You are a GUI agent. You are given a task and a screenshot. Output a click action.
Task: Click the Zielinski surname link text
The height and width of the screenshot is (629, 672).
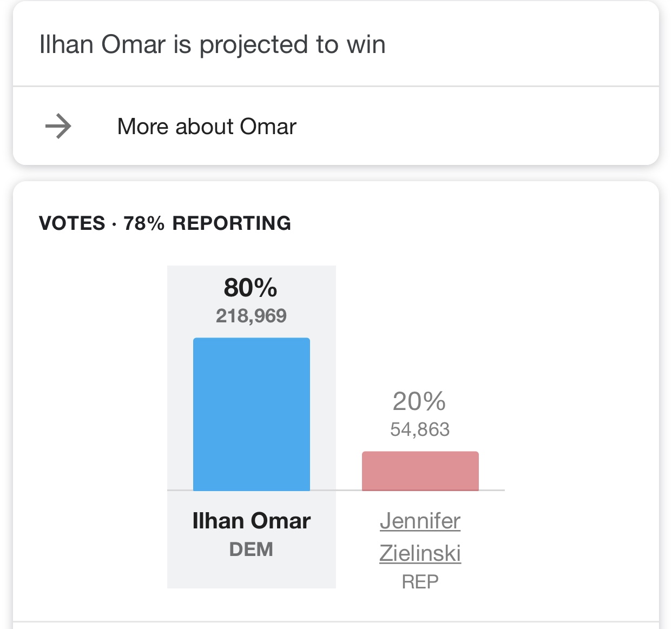pyautogui.click(x=420, y=553)
